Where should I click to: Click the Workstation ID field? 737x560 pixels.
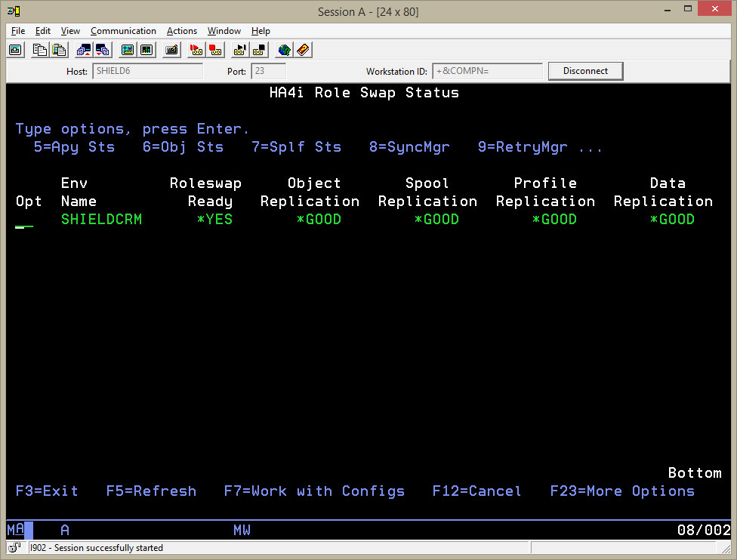[487, 71]
